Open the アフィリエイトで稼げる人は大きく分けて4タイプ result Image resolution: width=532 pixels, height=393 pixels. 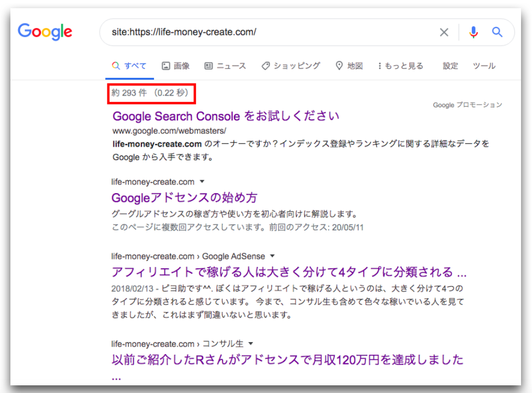289,272
